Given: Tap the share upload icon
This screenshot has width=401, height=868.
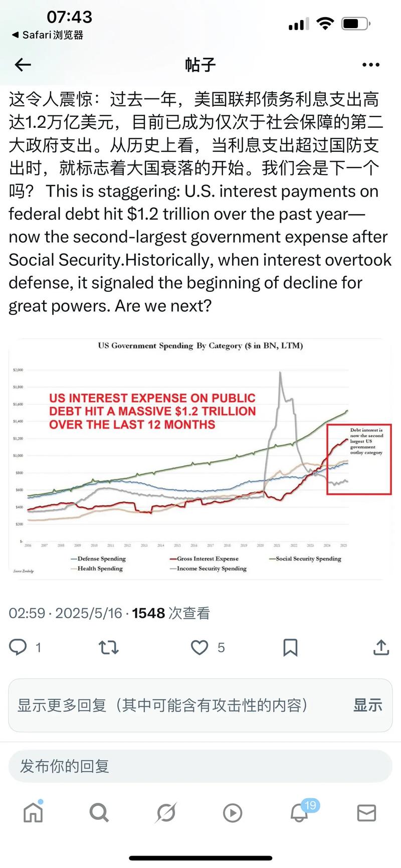Looking at the screenshot, I should (x=381, y=647).
